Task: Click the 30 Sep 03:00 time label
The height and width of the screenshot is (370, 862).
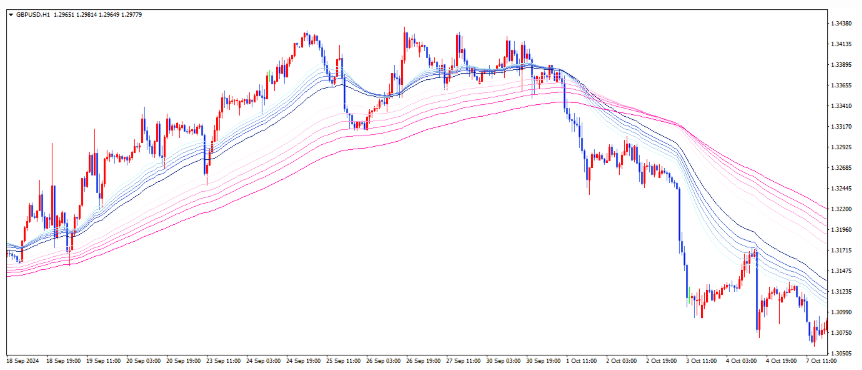Action: tap(505, 361)
